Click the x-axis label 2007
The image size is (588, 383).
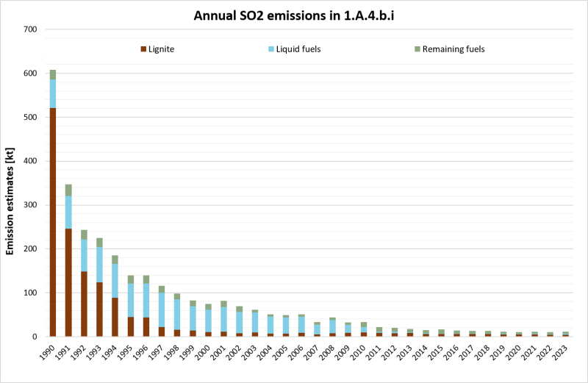pyautogui.click(x=312, y=352)
